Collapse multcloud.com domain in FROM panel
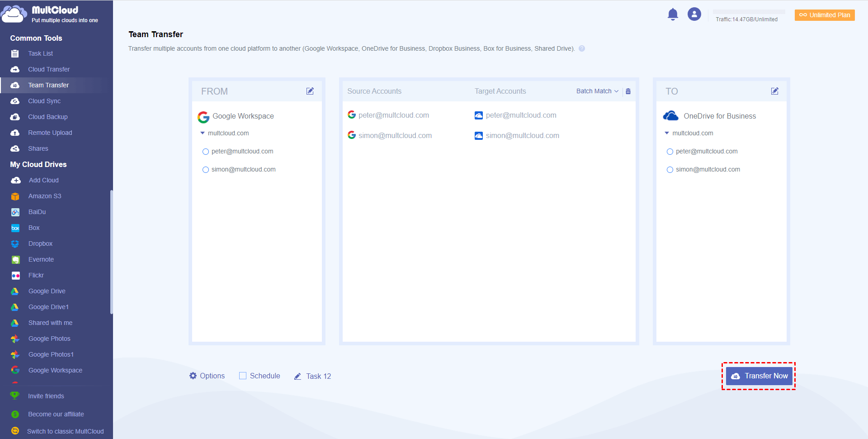 (203, 133)
